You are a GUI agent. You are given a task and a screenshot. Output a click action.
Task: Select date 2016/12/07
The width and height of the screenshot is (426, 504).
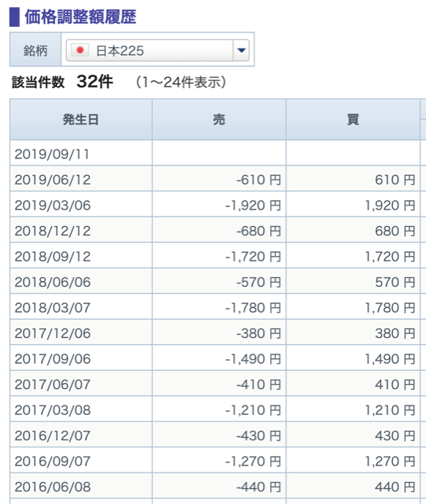53,435
